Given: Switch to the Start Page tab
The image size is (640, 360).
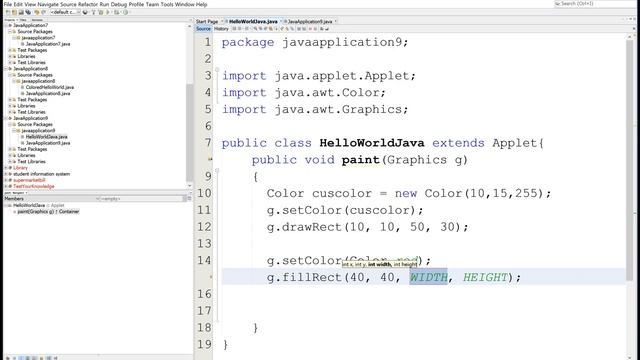Looking at the screenshot, I should click(x=207, y=21).
